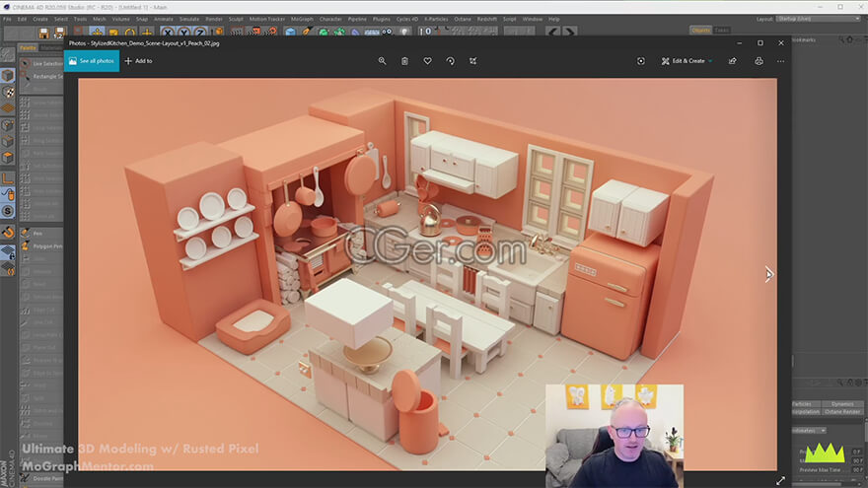Screen dimensions: 868x488
Task: Toggle the Locked Workplane icon
Action: point(7,251)
